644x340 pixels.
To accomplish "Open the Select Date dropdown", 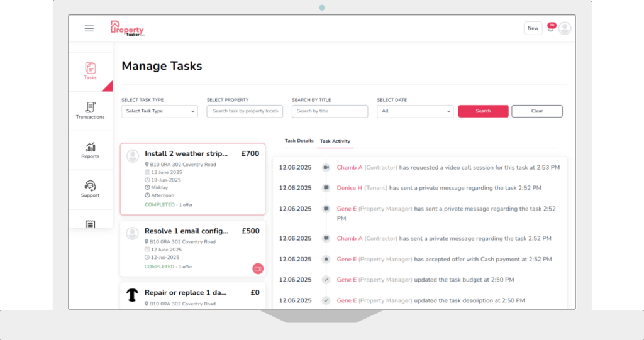I will (x=415, y=111).
